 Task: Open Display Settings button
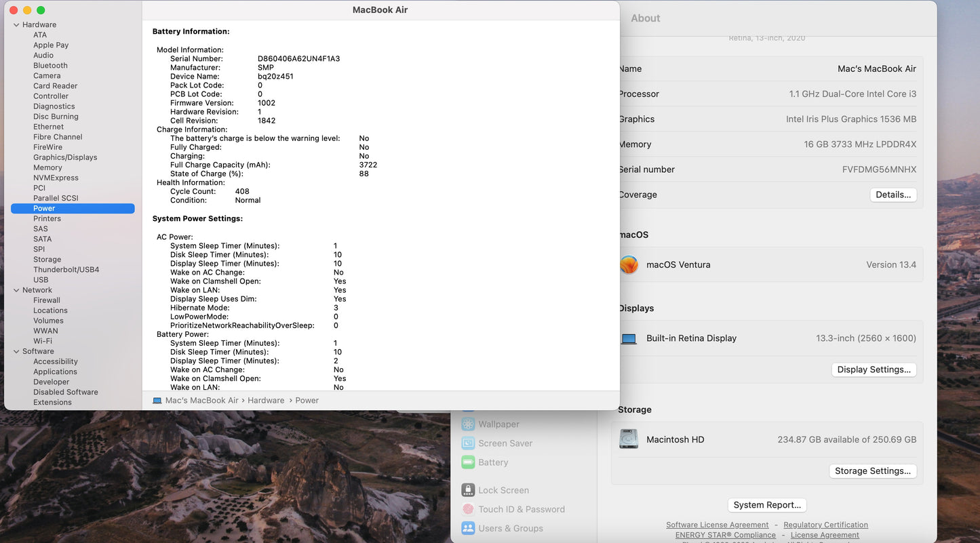pyautogui.click(x=874, y=369)
